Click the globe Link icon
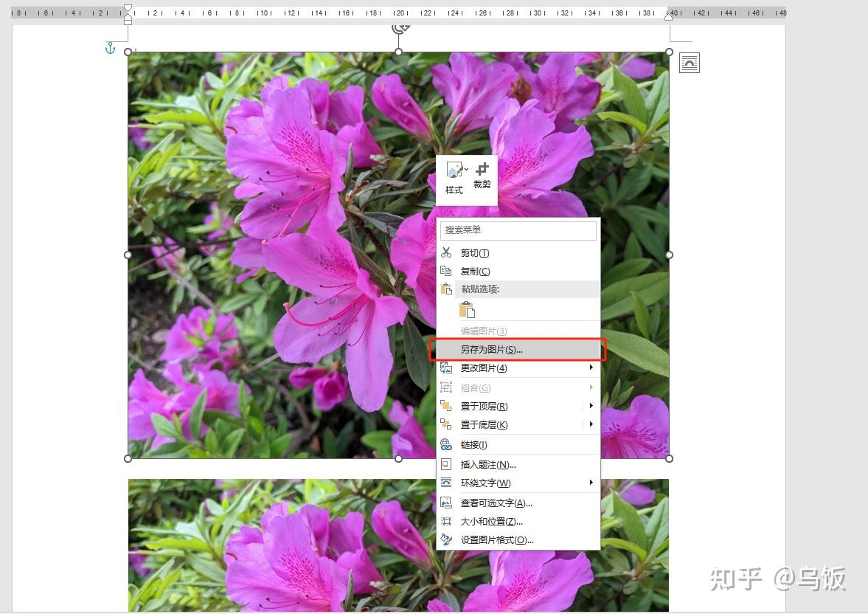This screenshot has height=614, width=868. [x=446, y=444]
